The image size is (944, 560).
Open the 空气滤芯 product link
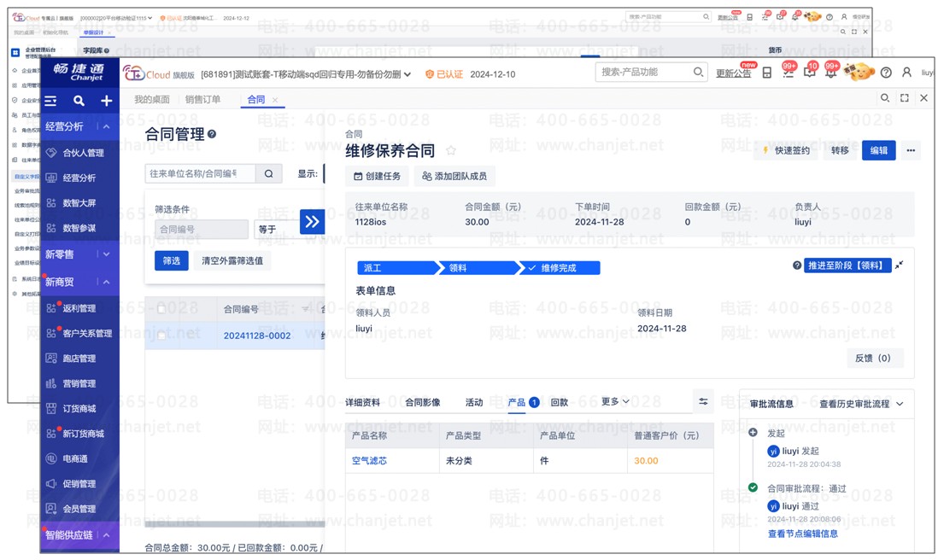pyautogui.click(x=369, y=460)
